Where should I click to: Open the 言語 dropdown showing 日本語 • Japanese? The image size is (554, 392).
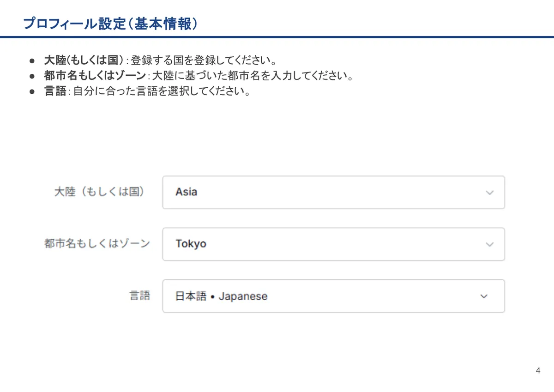pos(333,296)
